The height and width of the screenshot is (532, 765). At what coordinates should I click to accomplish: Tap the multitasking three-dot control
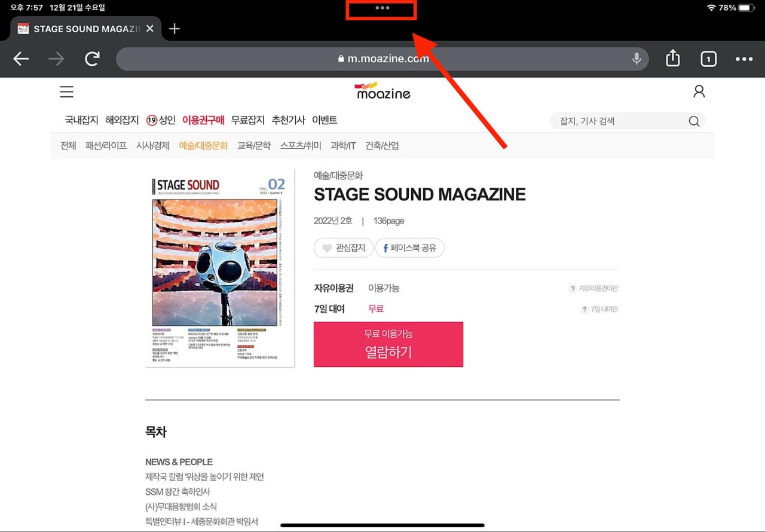click(382, 8)
